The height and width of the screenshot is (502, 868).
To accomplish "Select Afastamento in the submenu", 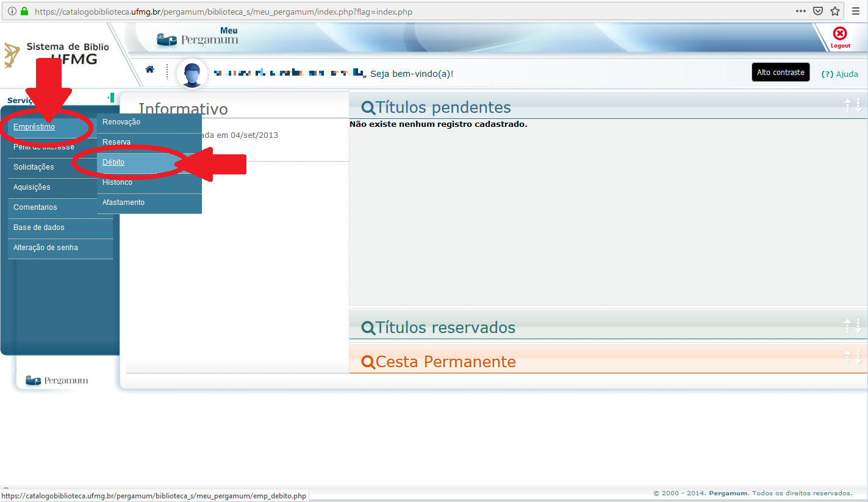I will [x=123, y=203].
